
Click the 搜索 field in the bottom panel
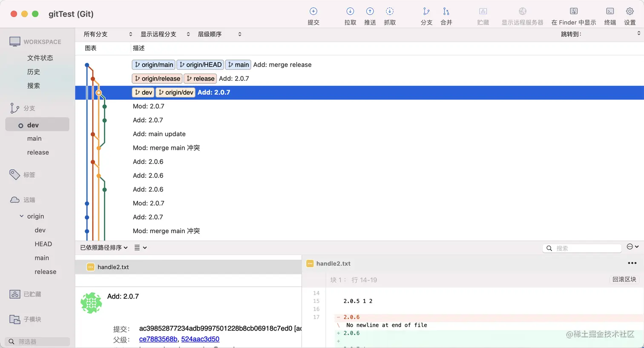[582, 248]
